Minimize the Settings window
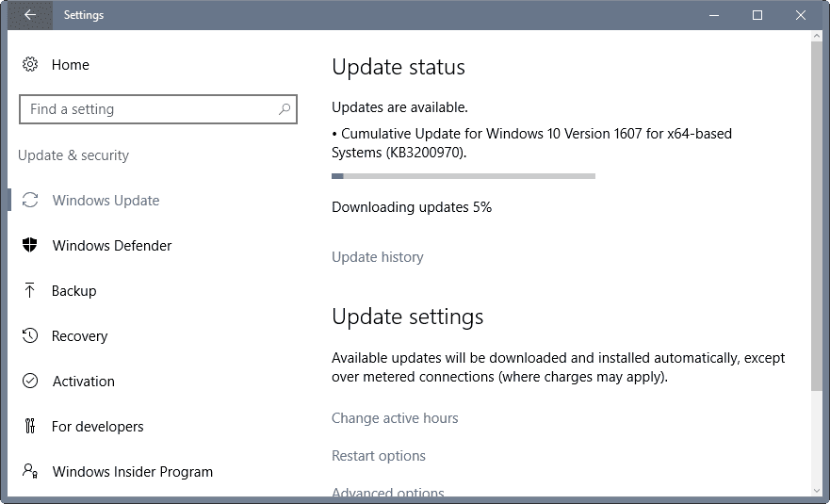 pos(714,15)
